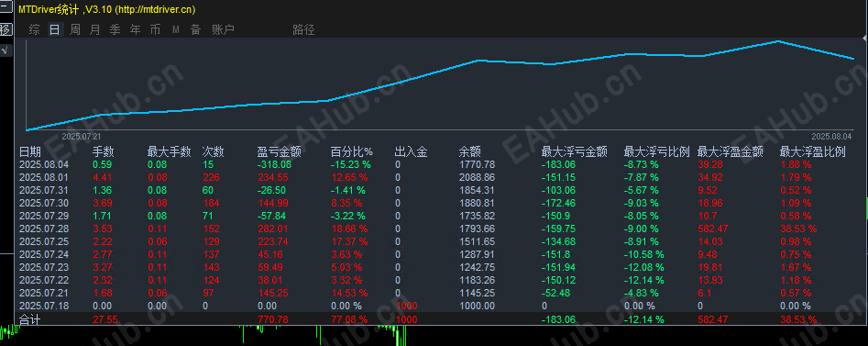The width and height of the screenshot is (868, 346).
Task: Click the 1770.78 balance value
Action: pyautogui.click(x=477, y=164)
